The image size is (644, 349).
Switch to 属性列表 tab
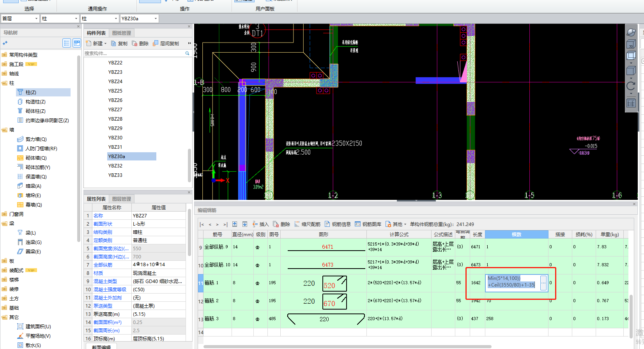96,199
